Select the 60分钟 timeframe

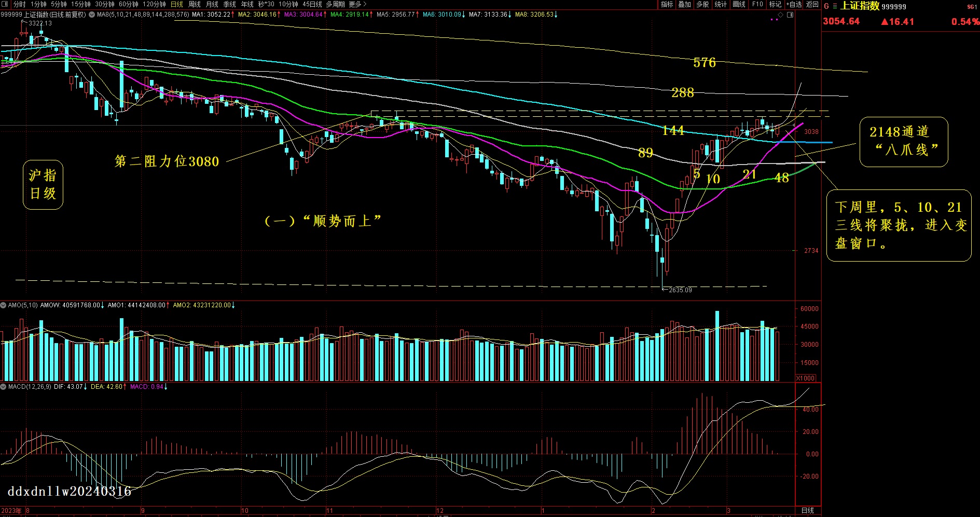[129, 4]
